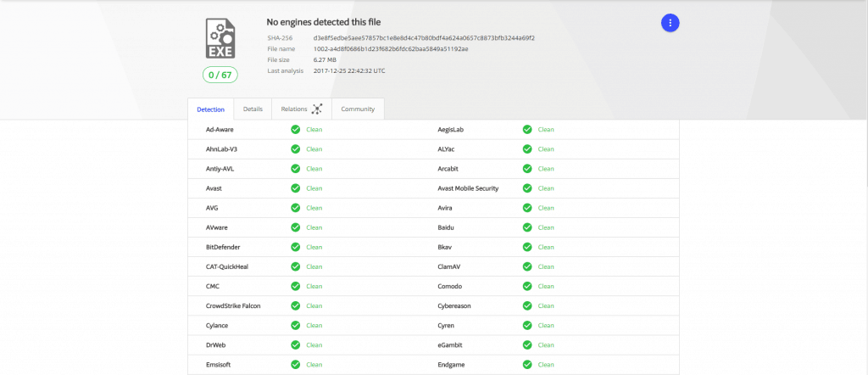
Task: Click green check icon for CrowdStrike Falcon
Action: (296, 305)
